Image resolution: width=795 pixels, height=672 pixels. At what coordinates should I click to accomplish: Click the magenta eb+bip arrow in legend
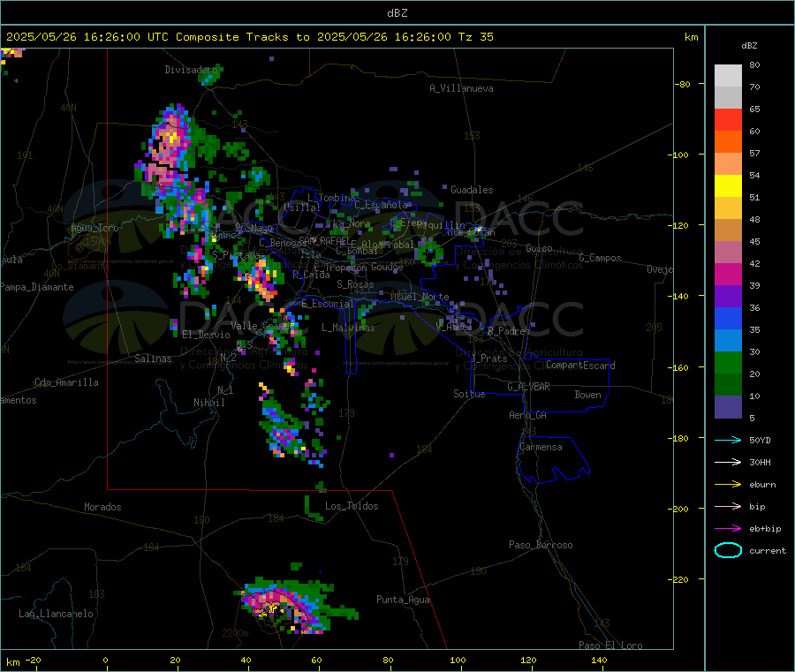click(x=728, y=528)
